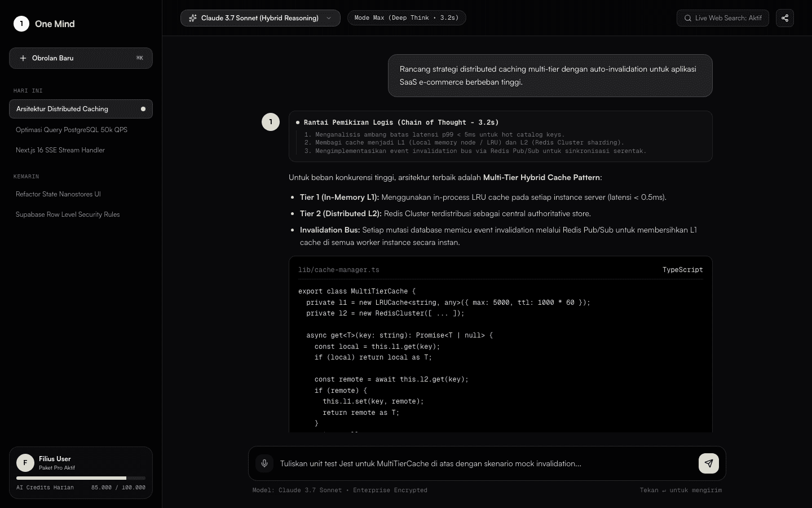Send the message with paper plane icon
The image size is (812, 508).
(709, 463)
